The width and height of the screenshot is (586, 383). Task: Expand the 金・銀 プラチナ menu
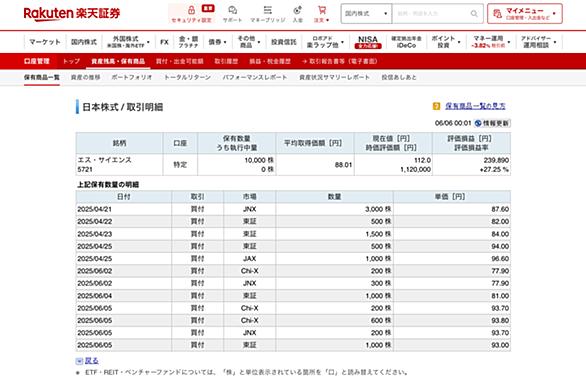click(x=188, y=42)
